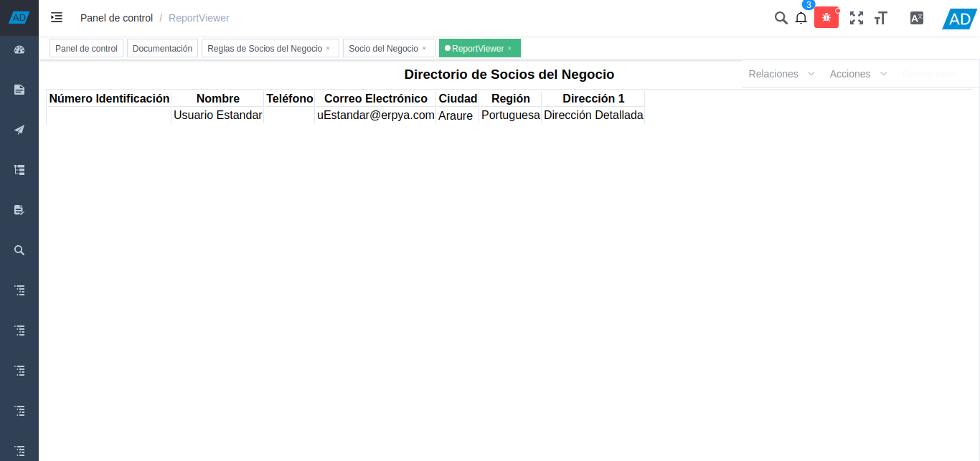Click the language translation icon

tap(916, 18)
